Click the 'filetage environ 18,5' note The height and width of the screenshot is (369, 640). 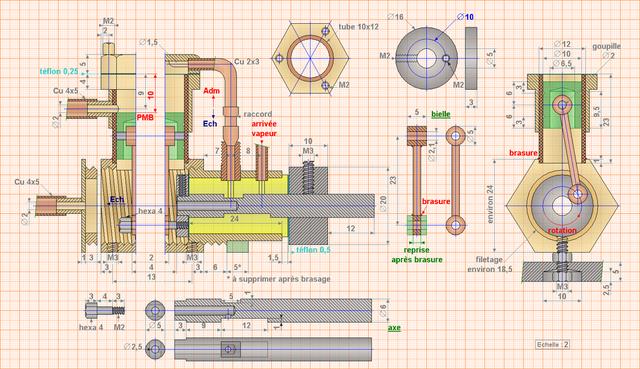(489, 264)
